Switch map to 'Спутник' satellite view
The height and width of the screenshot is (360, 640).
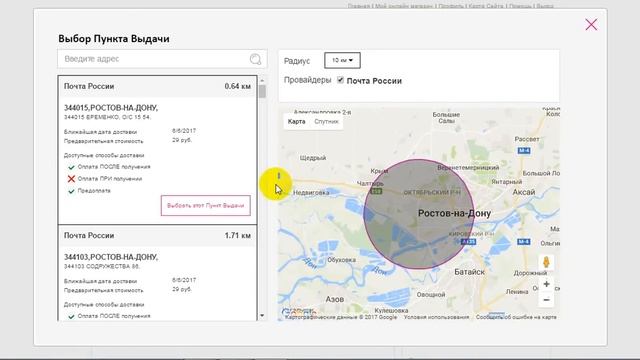pos(326,122)
